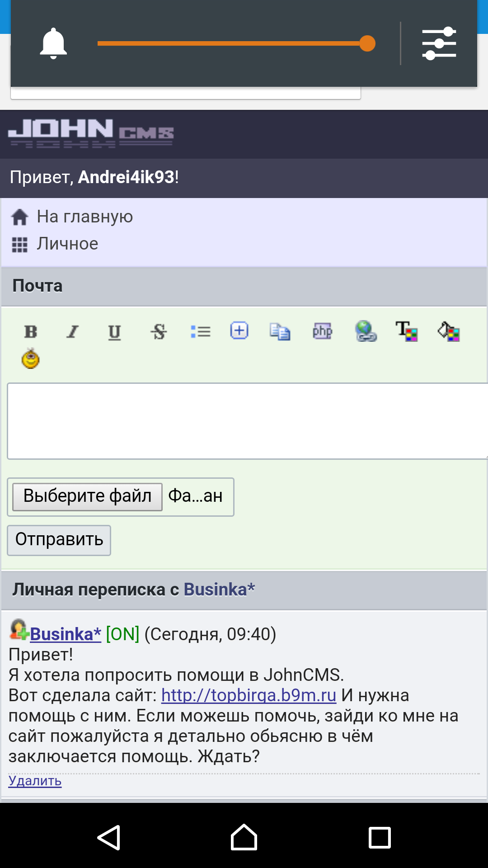Image resolution: width=488 pixels, height=868 pixels.
Task: Choose text color tool
Action: [x=407, y=331]
